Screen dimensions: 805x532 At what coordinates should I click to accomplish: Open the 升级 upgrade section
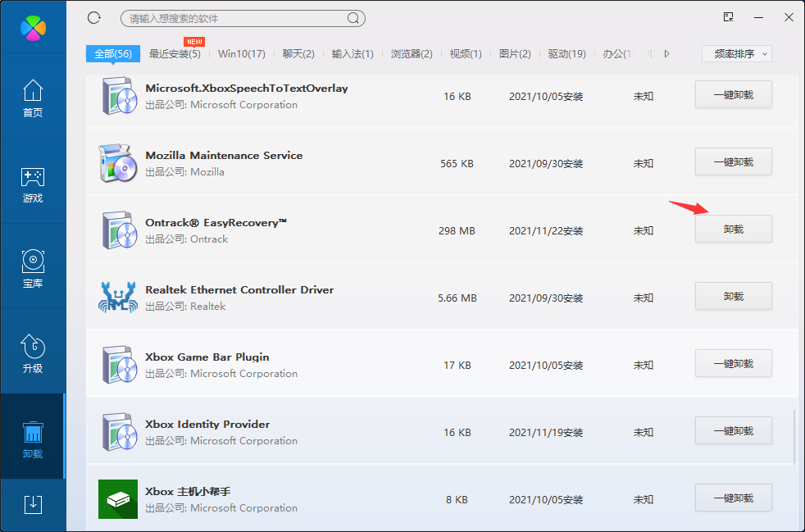tap(33, 354)
